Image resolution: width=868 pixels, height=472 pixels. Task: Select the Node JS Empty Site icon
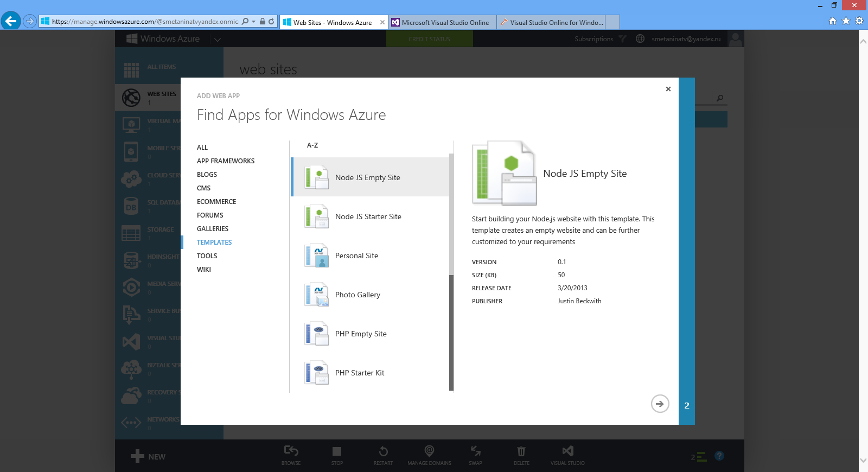pos(317,177)
